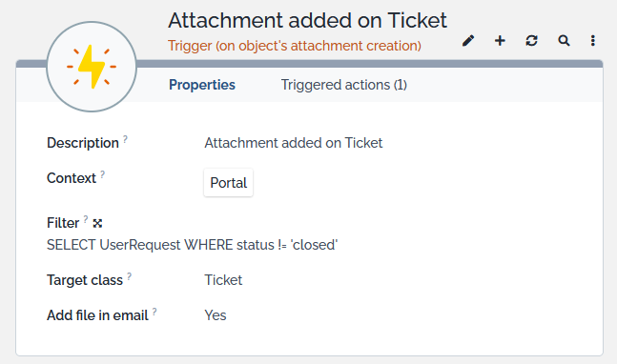Show help for Add file in email

(x=154, y=312)
